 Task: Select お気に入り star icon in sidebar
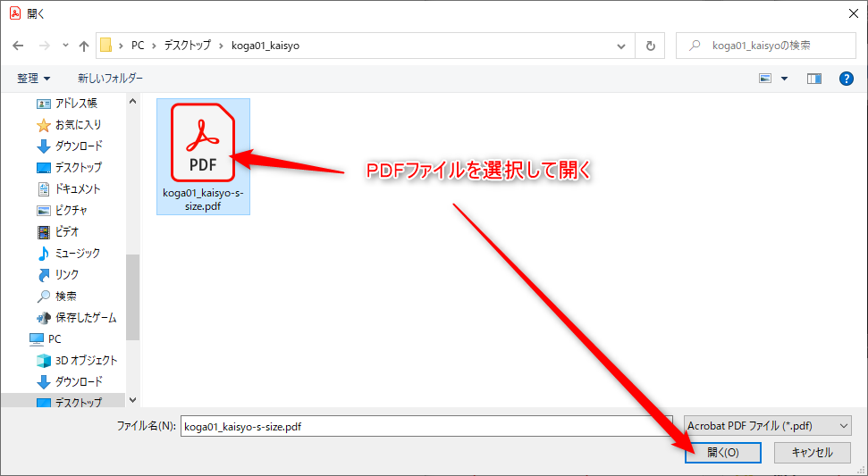click(43, 125)
